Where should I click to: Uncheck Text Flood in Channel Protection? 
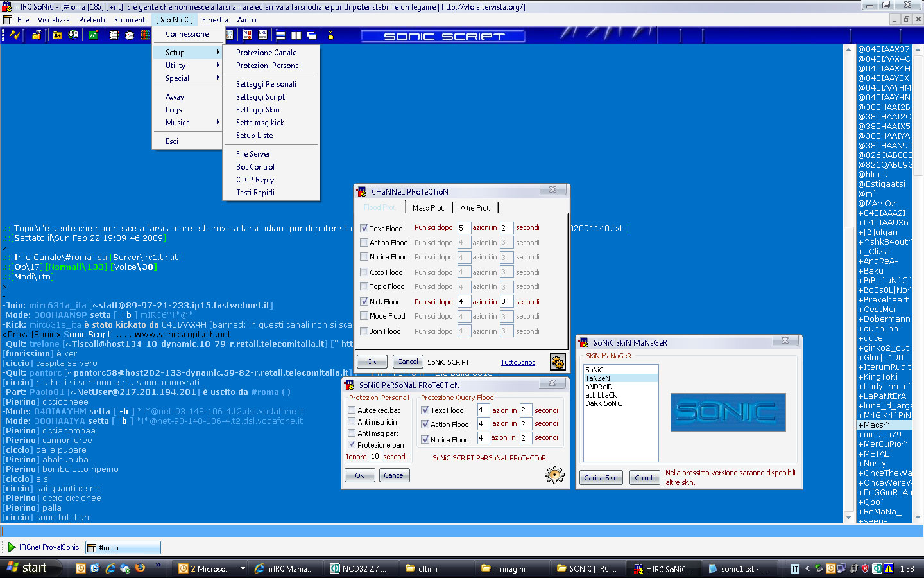click(x=364, y=228)
